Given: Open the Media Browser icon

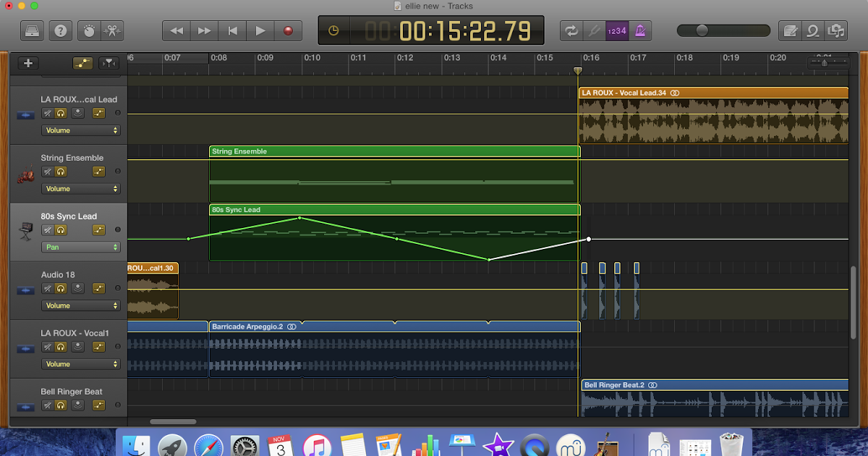Looking at the screenshot, I should [838, 30].
